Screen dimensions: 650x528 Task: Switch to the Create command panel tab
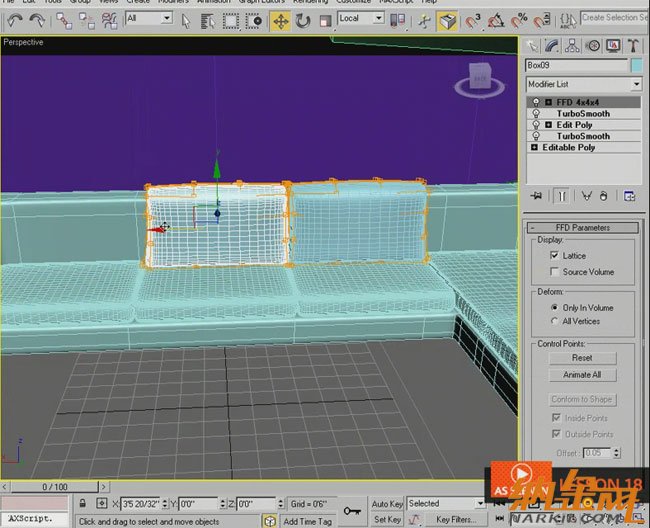pos(532,46)
